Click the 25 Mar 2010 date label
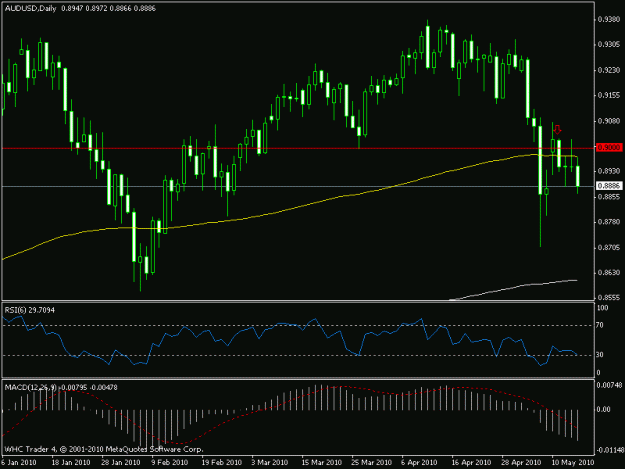The image size is (625, 469). 371,463
